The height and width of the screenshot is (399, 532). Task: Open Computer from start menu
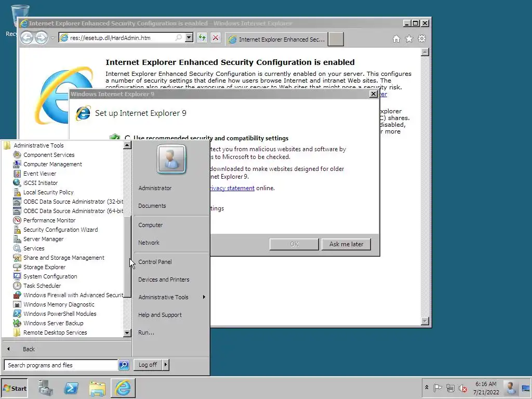point(150,225)
